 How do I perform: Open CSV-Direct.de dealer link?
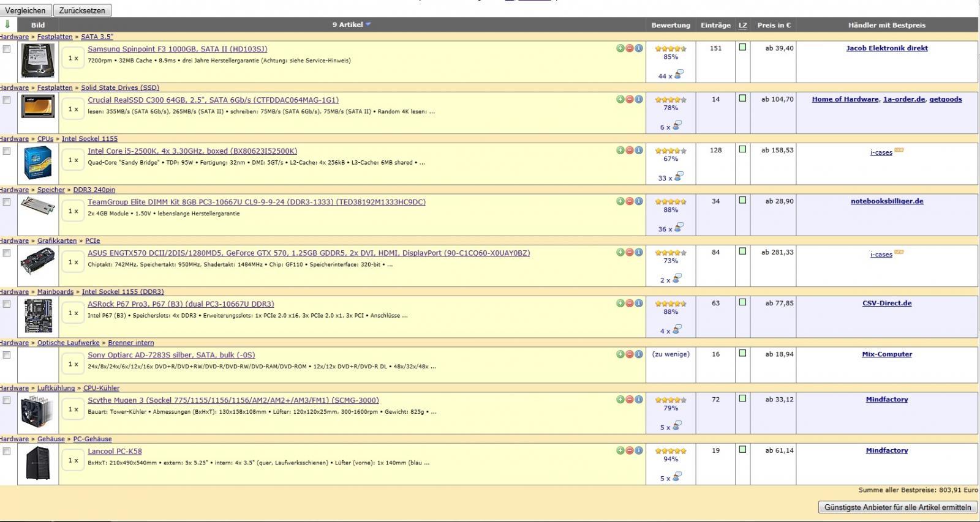[887, 304]
